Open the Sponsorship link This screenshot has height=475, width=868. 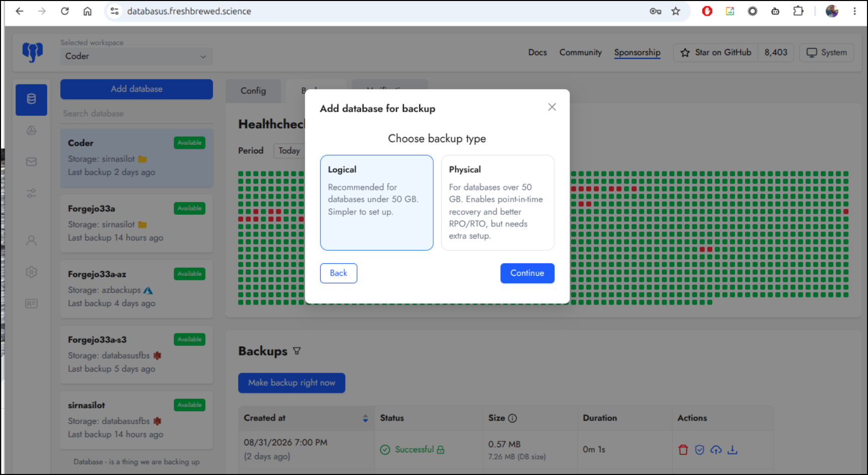pyautogui.click(x=637, y=52)
